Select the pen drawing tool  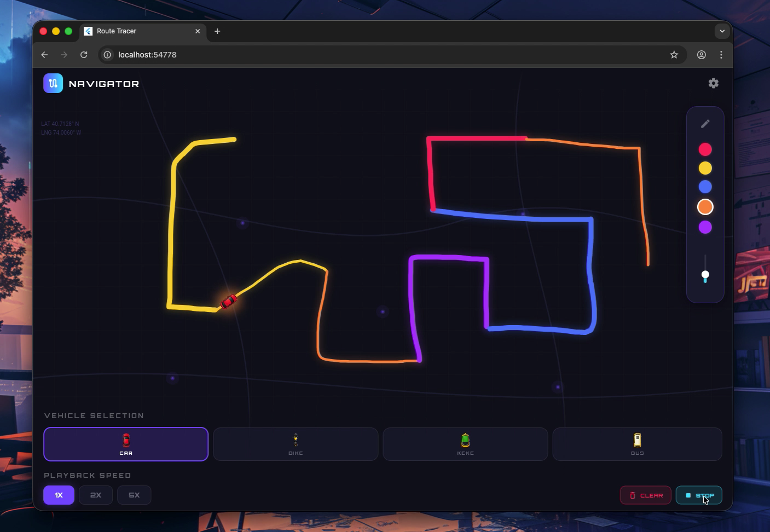(705, 124)
